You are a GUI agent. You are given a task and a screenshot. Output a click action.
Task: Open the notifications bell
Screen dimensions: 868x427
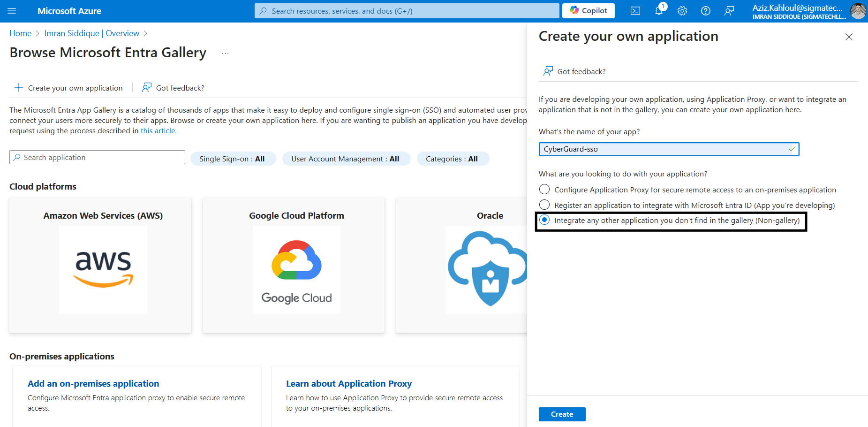point(659,11)
